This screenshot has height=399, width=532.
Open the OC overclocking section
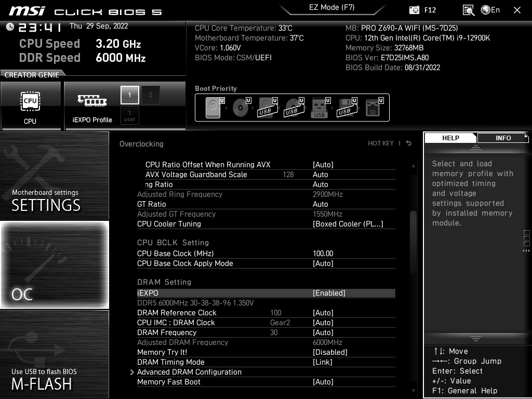(54, 265)
